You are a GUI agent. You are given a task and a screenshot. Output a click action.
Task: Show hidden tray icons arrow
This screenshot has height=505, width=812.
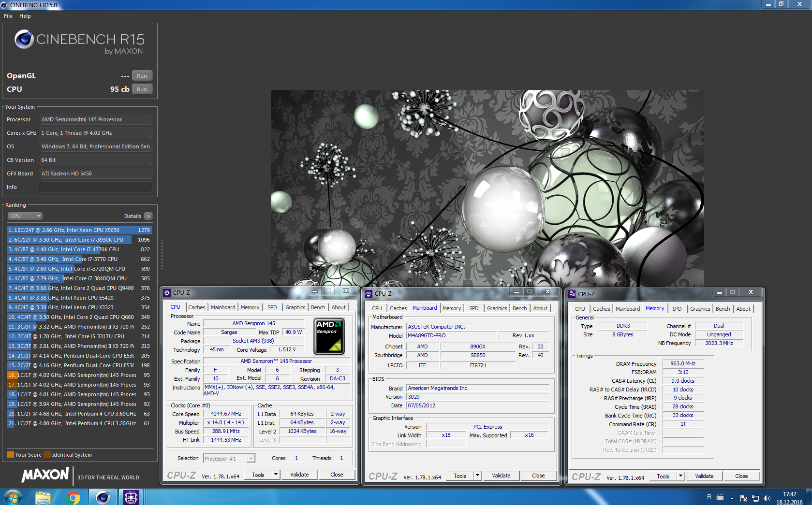pyautogui.click(x=732, y=498)
